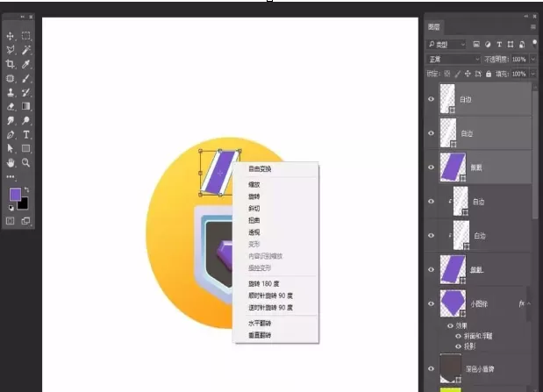Toggle visibility of 投影 effect
This screenshot has width=543, height=392.
[458, 346]
